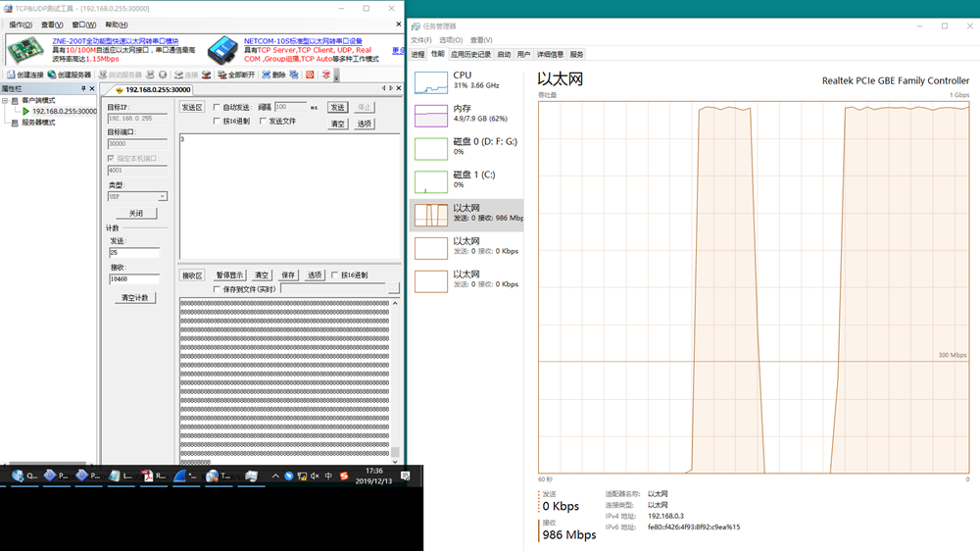
Task: Collapse the 客户端模式 tree node
Action: 5,100
